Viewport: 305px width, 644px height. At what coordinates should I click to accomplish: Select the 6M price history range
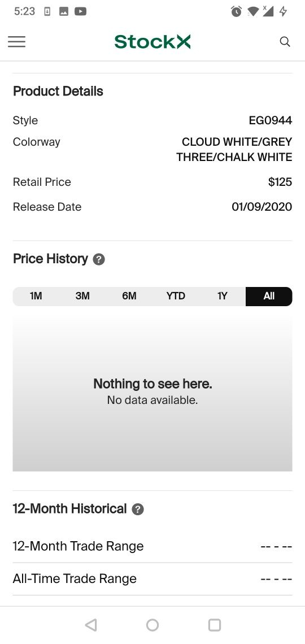129,296
